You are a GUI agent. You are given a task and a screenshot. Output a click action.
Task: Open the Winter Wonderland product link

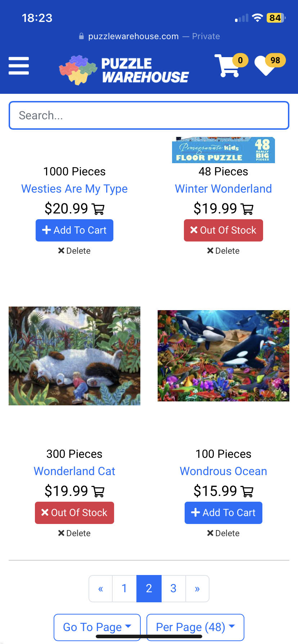[223, 189]
